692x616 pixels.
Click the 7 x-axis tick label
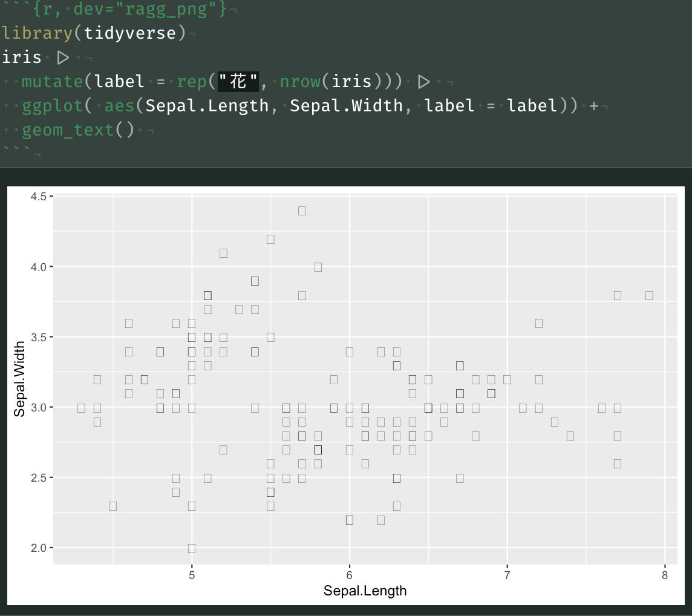(x=507, y=575)
